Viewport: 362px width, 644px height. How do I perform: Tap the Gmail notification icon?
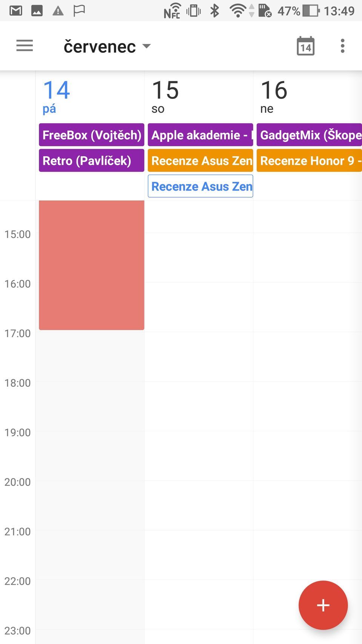click(x=15, y=10)
